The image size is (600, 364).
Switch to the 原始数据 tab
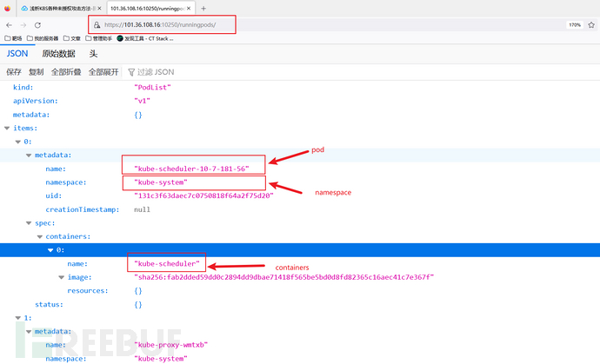tap(58, 54)
